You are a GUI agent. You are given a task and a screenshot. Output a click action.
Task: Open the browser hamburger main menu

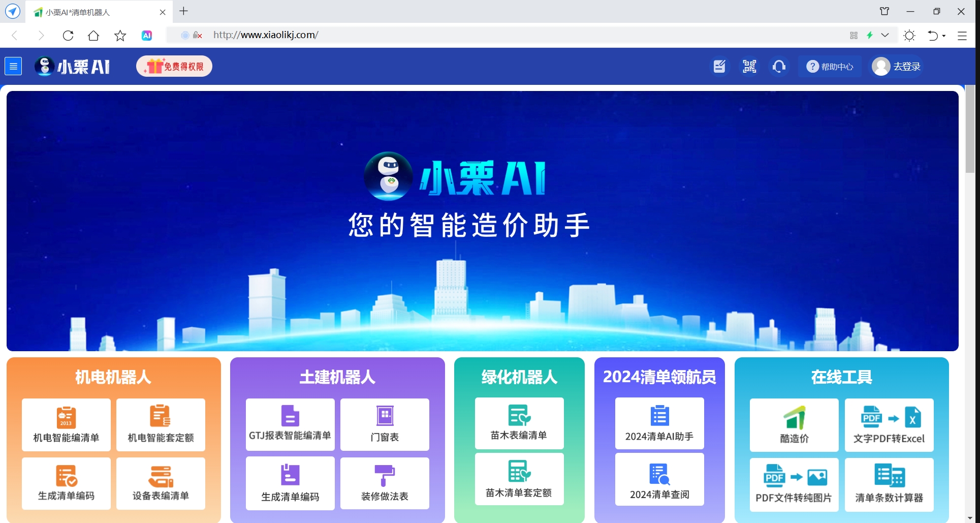pyautogui.click(x=962, y=36)
